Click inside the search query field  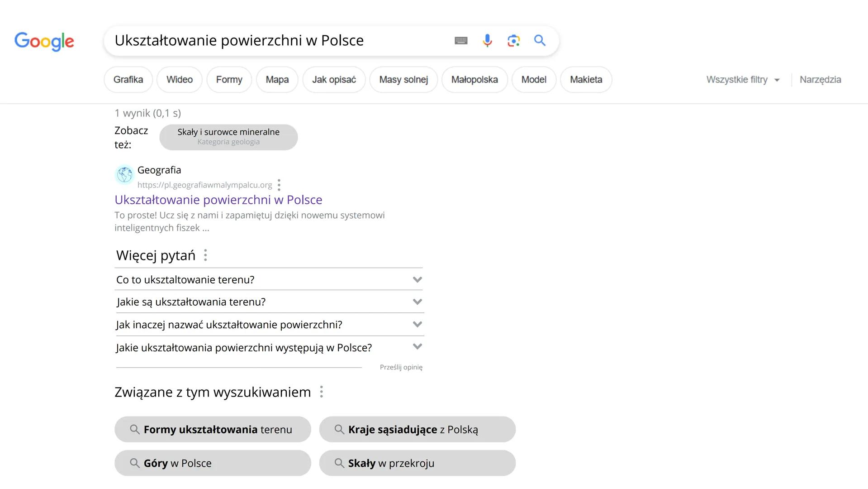[271, 40]
